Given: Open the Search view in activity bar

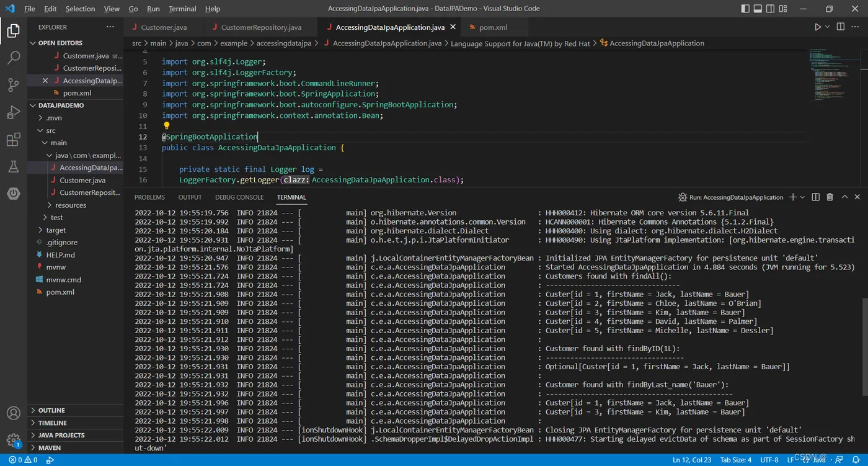Looking at the screenshot, I should pos(14,58).
